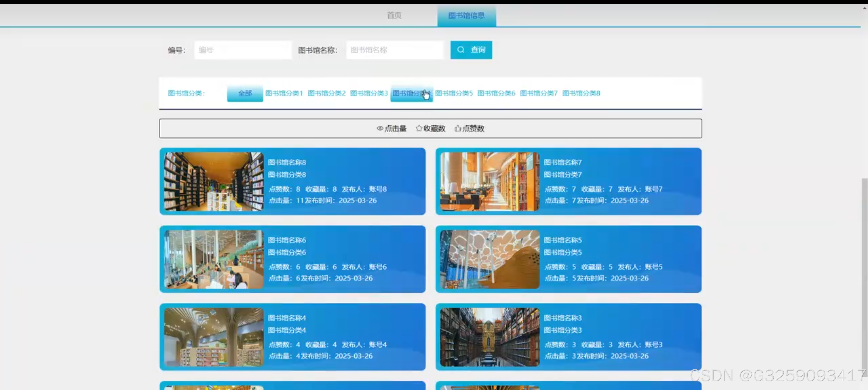This screenshot has height=390, width=868.
Task: Click the eye icon beside 点击量
Action: click(x=381, y=129)
